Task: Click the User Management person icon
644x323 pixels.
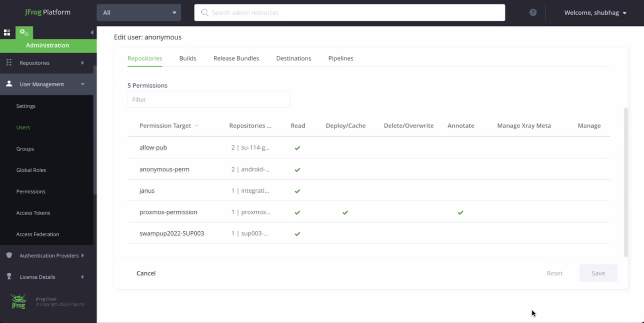Action: point(9,84)
